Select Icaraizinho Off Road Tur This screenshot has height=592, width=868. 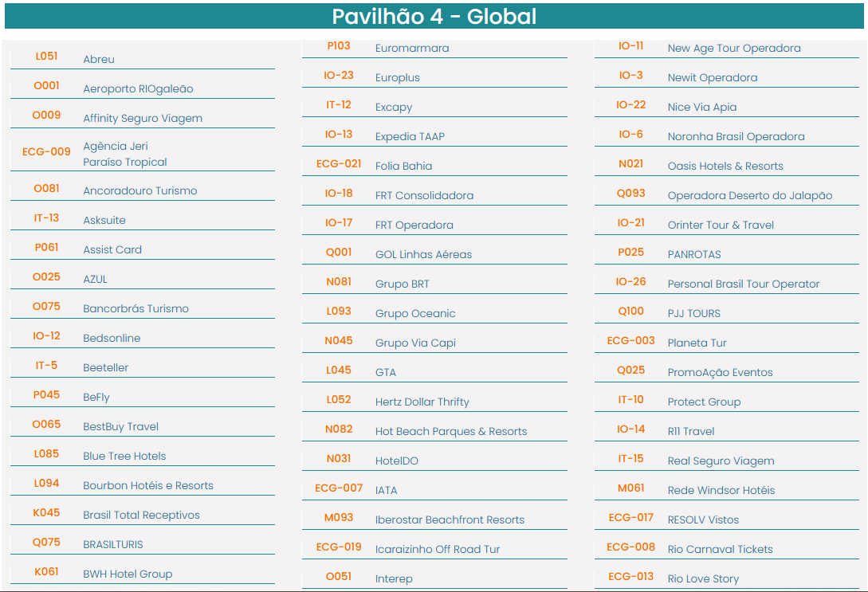click(438, 549)
